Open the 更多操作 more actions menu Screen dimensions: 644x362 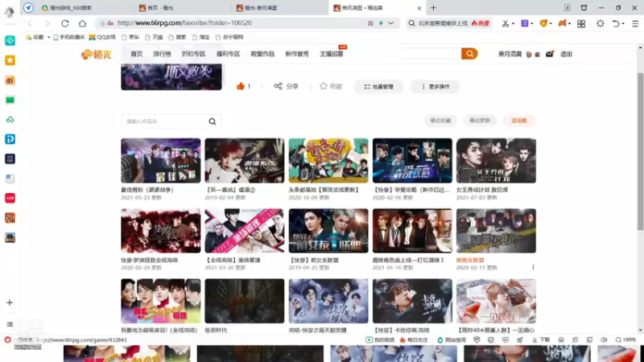click(x=435, y=87)
